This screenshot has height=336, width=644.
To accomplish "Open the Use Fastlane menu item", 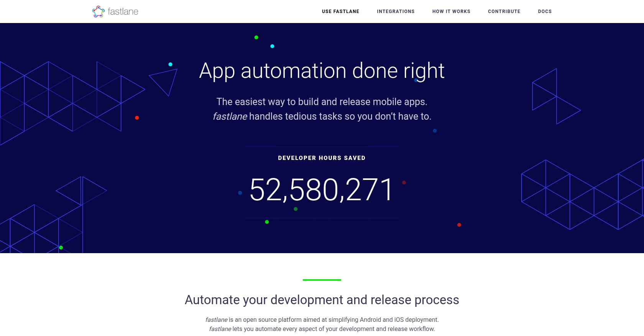I will pos(340,12).
